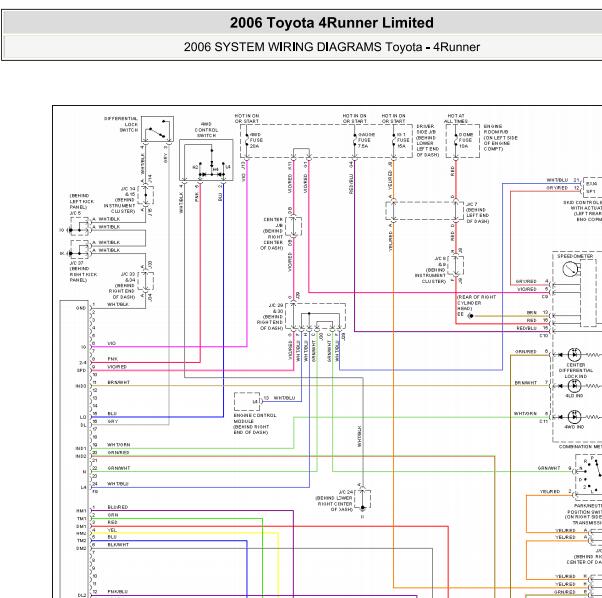
Task: Click the WHT/BLU label at L4 terminal
Action: click(118, 484)
